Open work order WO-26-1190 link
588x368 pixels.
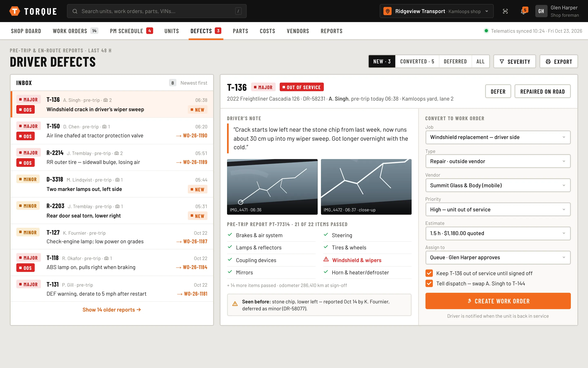click(x=192, y=136)
